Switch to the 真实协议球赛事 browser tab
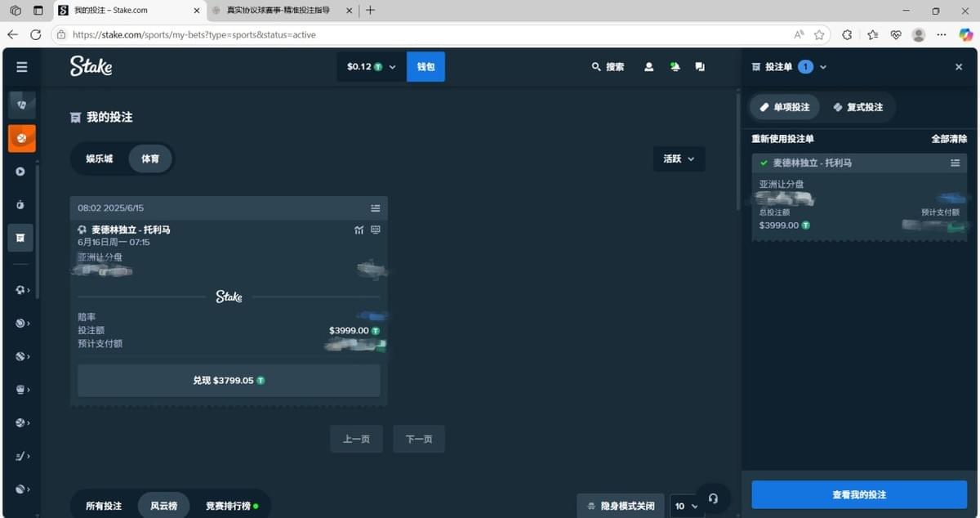Screen dimensions: 980x518 click(x=282, y=11)
